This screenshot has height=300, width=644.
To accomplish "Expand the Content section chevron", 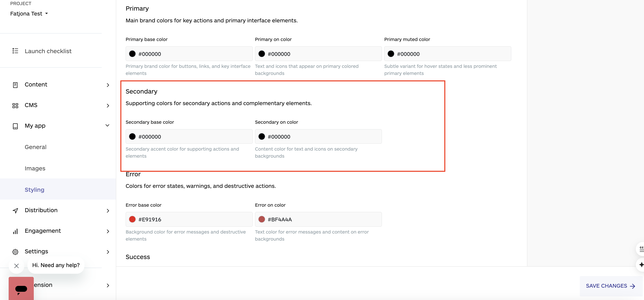I will (108, 85).
